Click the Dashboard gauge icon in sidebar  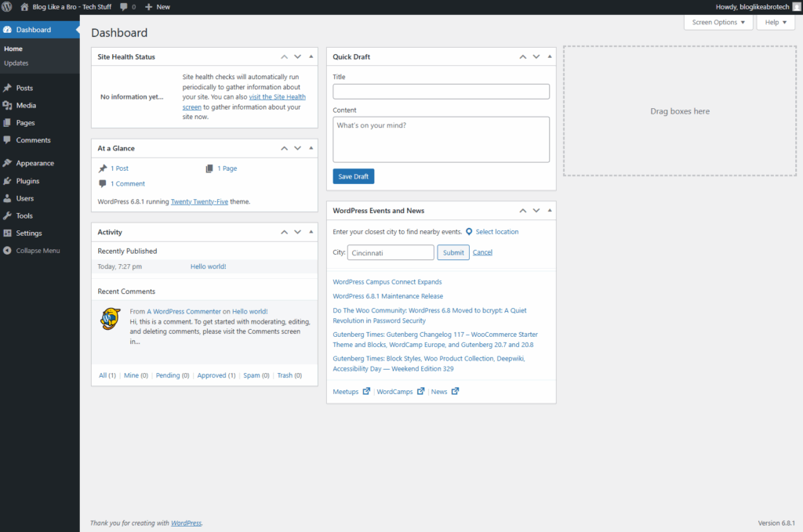point(7,30)
